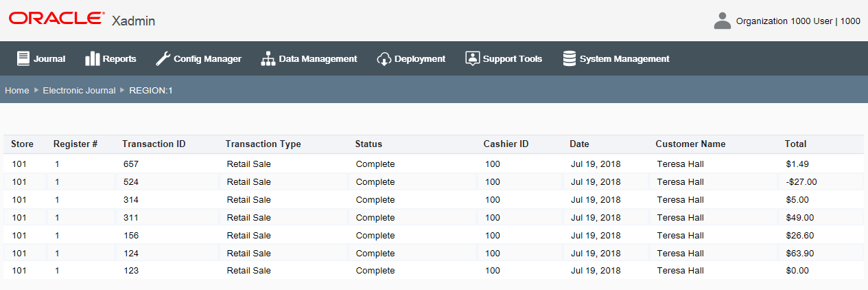This screenshot has width=868, height=290.
Task: Open the Data Management menu
Action: pyautogui.click(x=309, y=58)
